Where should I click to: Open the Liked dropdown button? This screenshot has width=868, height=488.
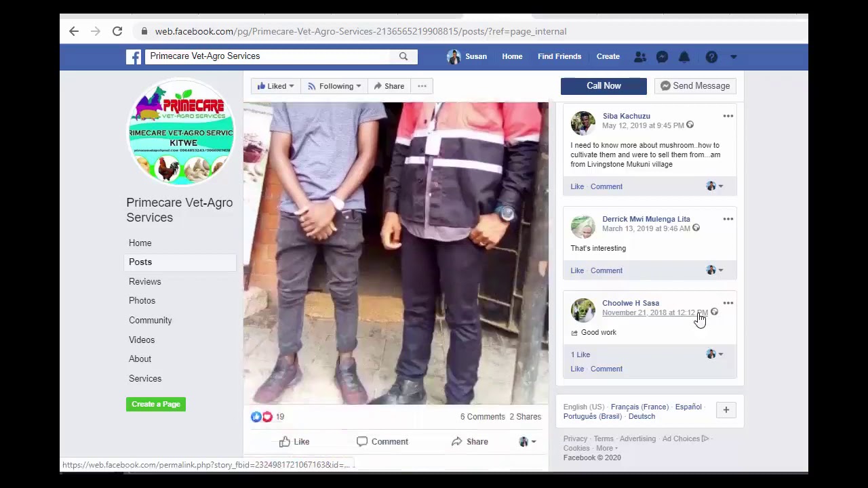(275, 86)
